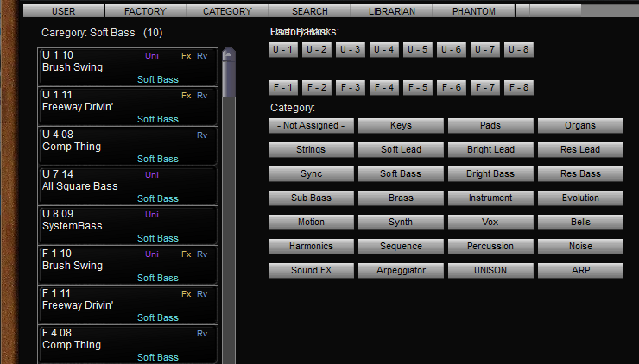Filter by Bright Lead category

(x=490, y=150)
